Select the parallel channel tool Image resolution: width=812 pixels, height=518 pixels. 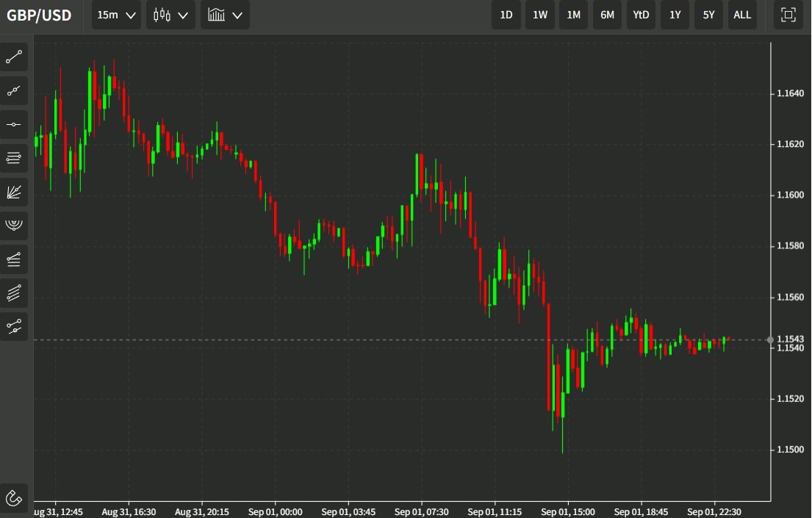tap(14, 292)
